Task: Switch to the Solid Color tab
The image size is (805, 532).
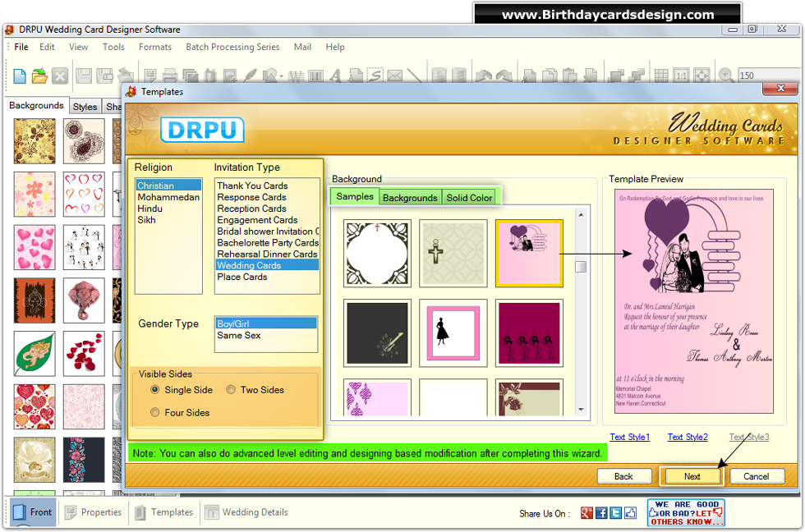Action: 469,198
